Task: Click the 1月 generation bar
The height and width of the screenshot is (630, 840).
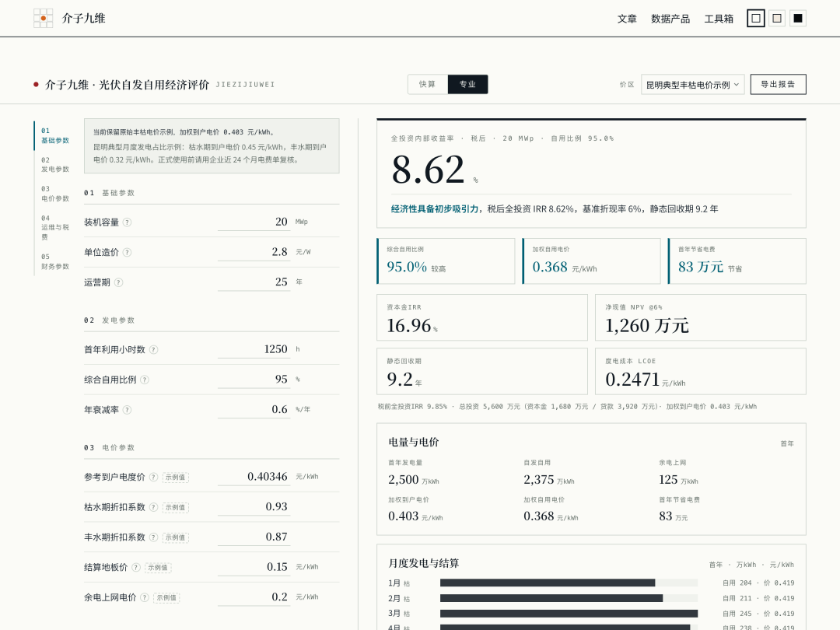Action: coord(548,583)
